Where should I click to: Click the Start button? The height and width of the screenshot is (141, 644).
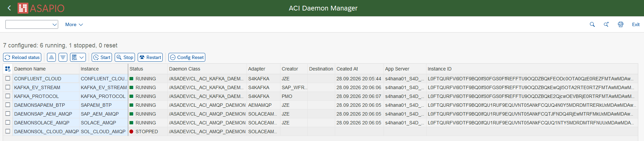102,57
